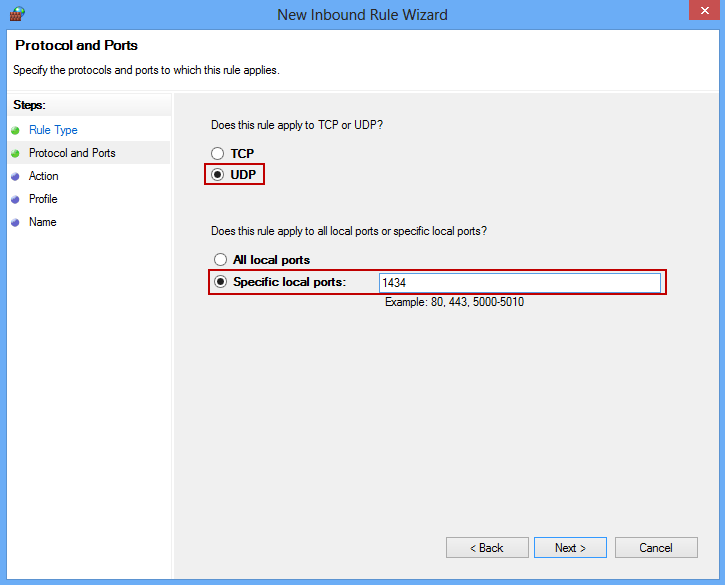Click the firewall wizard title bar icon
Image resolution: width=725 pixels, height=585 pixels.
click(x=17, y=14)
